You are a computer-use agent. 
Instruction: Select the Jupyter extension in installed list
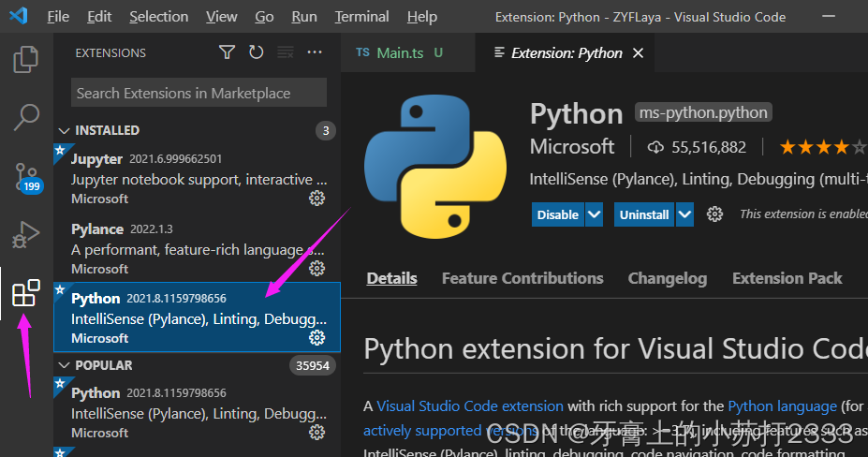(197, 178)
